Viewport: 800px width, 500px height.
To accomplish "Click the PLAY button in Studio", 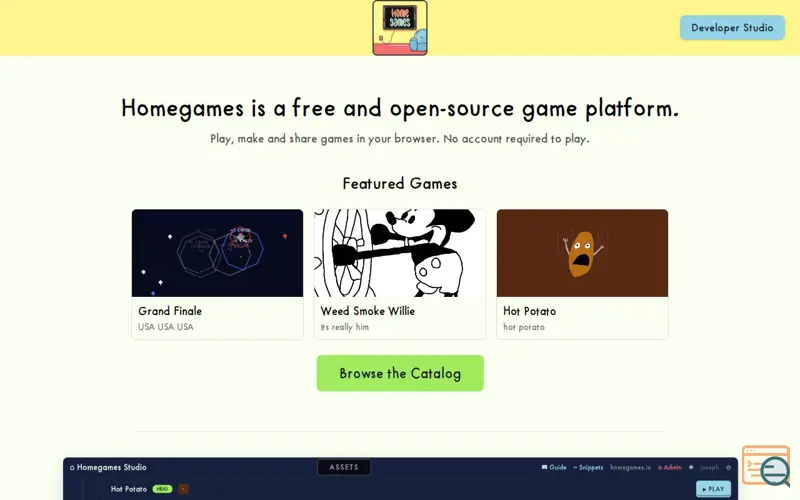I will click(x=713, y=489).
